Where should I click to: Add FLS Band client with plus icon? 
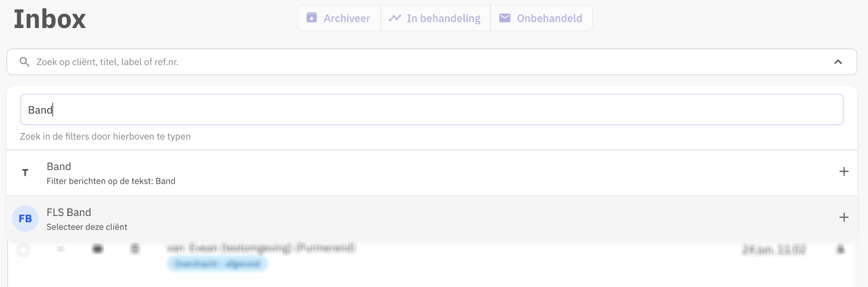pos(844,218)
